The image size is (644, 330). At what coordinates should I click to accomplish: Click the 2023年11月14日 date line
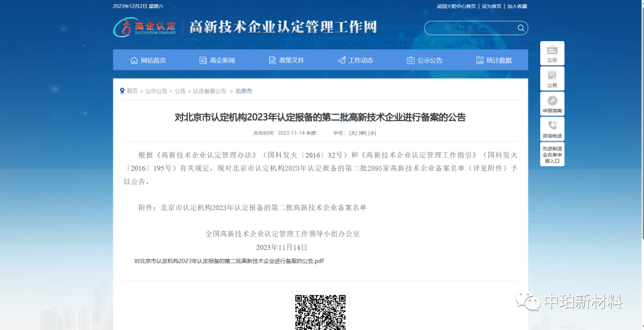point(281,247)
